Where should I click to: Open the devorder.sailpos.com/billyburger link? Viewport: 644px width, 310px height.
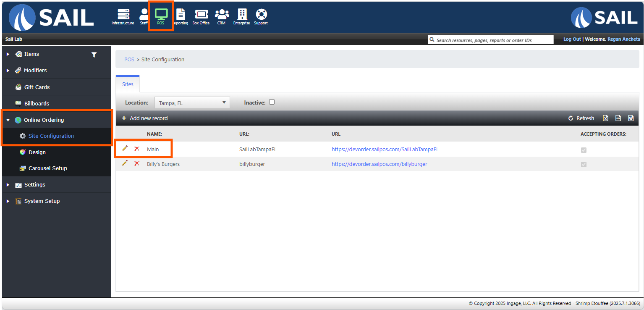[x=379, y=164]
